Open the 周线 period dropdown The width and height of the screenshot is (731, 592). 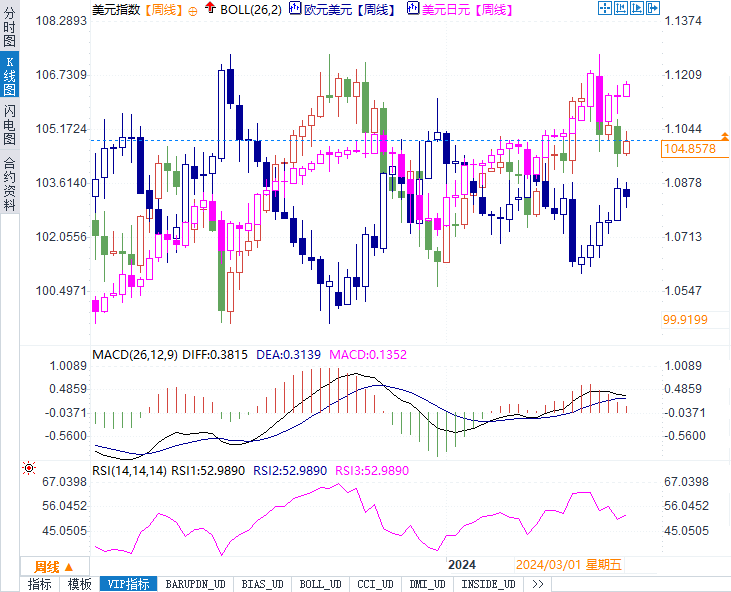(x=55, y=567)
